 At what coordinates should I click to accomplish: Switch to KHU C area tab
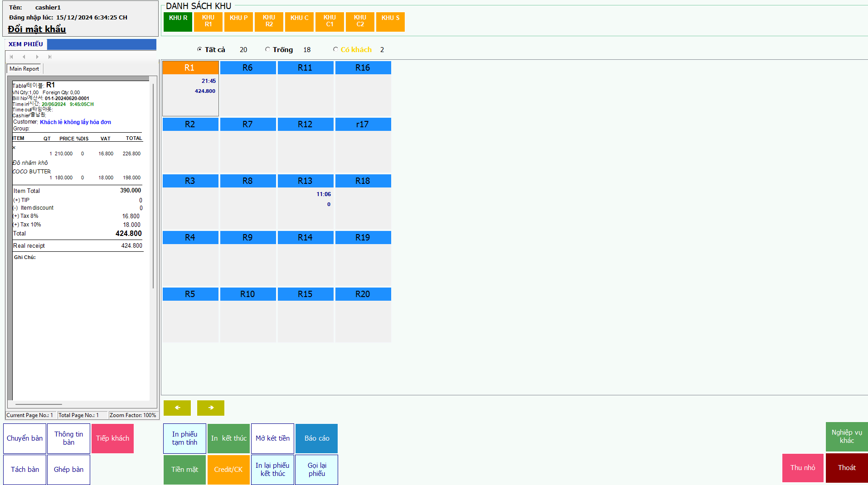pyautogui.click(x=299, y=22)
